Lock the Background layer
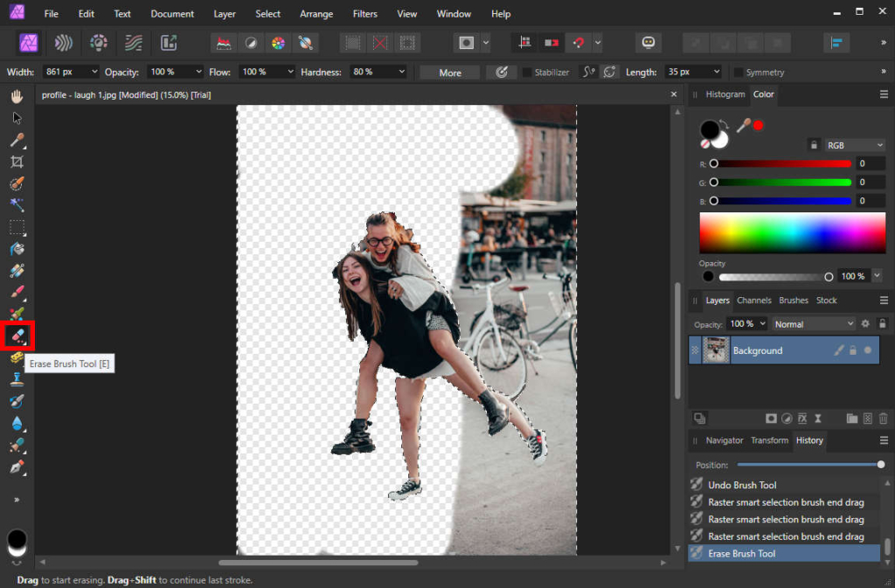Viewport: 895px width, 588px height. tap(853, 350)
